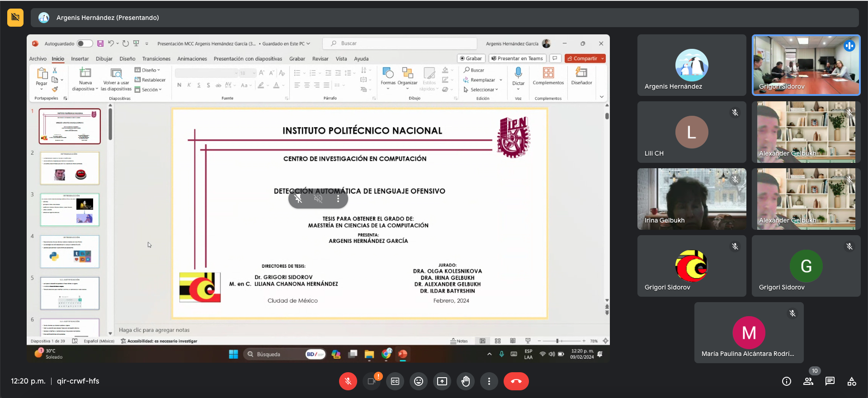Start slideshow from status bar icon
Viewport: 868px width, 398px height.
point(528,341)
